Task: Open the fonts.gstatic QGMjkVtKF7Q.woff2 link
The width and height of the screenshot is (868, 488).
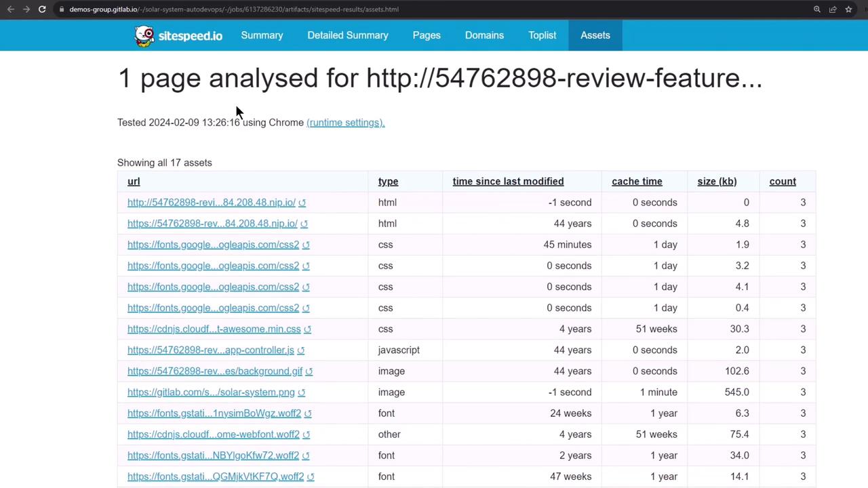Action: pos(216,476)
